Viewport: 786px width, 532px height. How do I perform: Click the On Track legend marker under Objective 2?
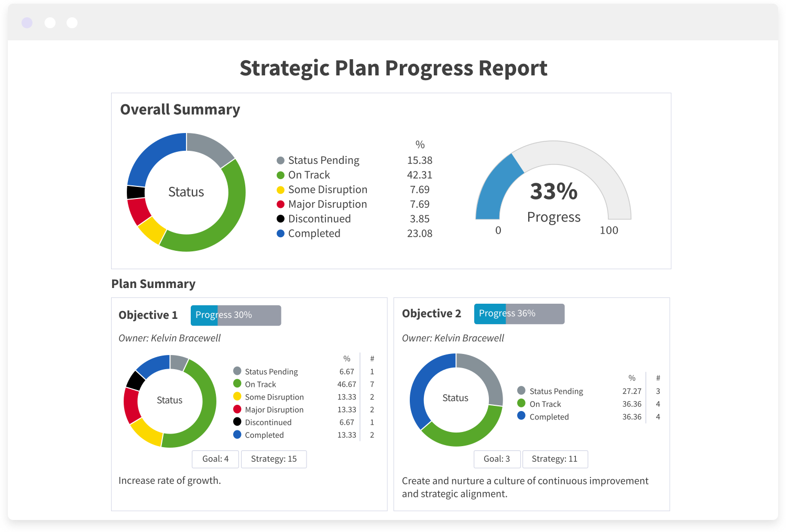pyautogui.click(x=521, y=404)
